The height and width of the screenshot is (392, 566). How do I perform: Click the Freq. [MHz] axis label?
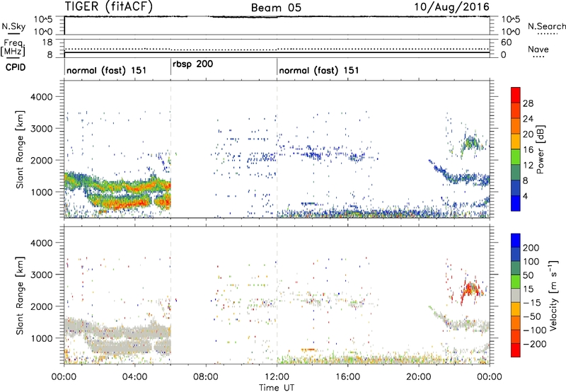(13, 48)
